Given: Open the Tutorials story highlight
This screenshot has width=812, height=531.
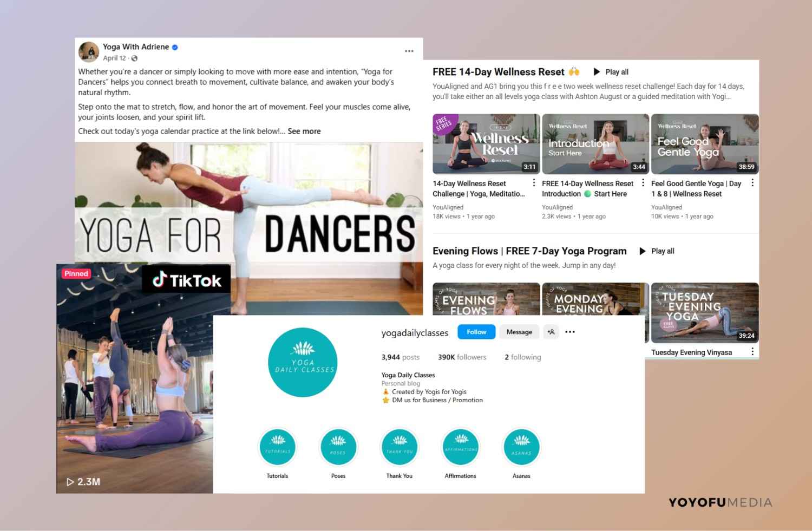Looking at the screenshot, I should [x=277, y=447].
